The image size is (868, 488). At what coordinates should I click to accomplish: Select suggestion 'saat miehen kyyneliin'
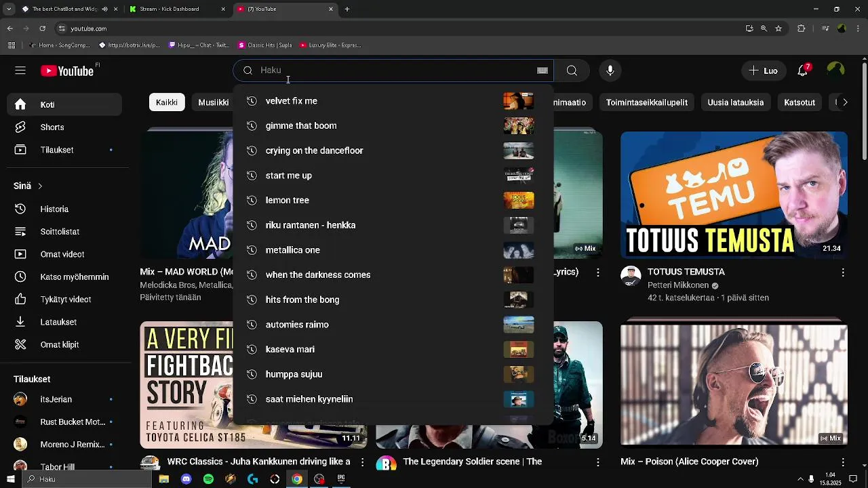[393, 399]
